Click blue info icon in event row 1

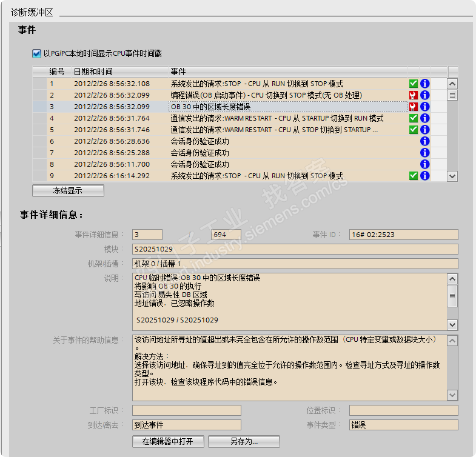[x=424, y=84]
